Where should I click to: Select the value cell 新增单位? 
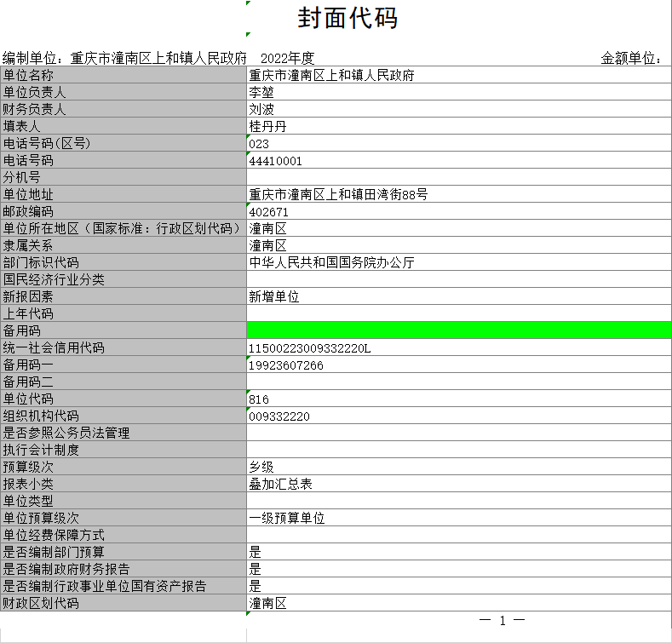pos(459,296)
